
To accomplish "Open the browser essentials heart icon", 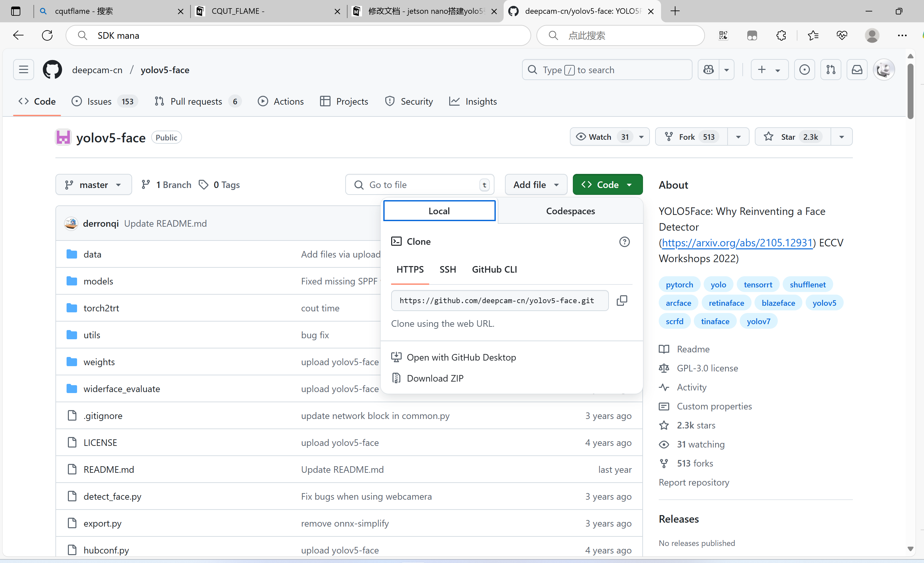I will coord(842,35).
